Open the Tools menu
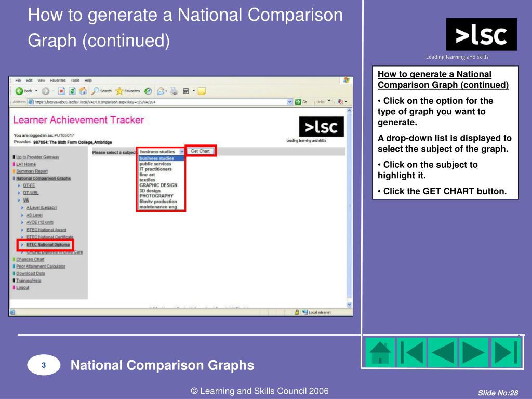 [x=75, y=81]
